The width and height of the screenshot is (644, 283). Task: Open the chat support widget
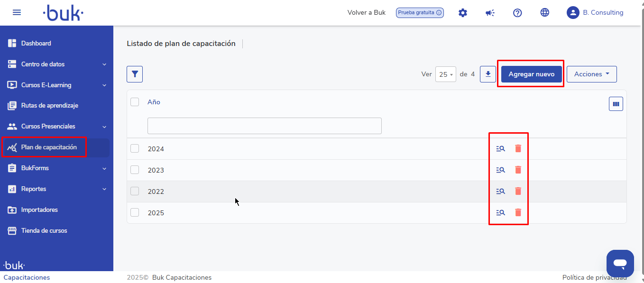[x=620, y=263]
